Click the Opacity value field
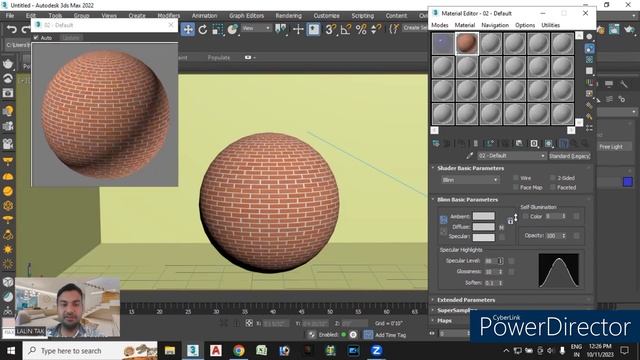640x360 pixels. pos(553,236)
